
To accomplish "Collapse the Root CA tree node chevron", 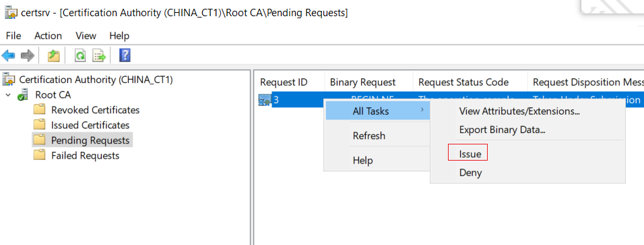I will tap(8, 95).
